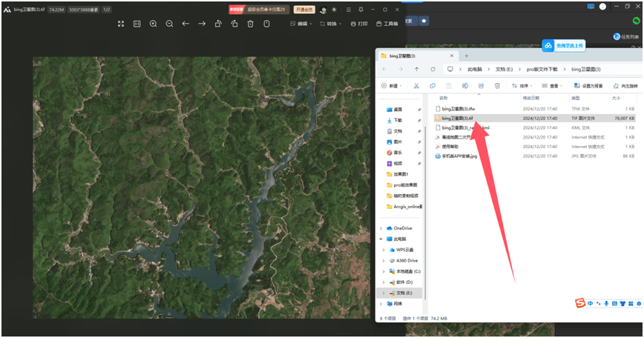The width and height of the screenshot is (644, 338).
Task: Sort by the 名称 column header
Action: point(444,98)
